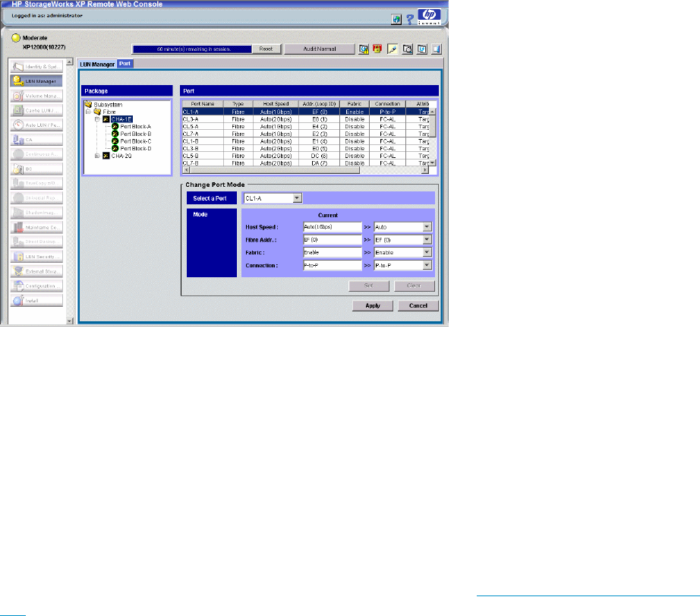The height and width of the screenshot is (616, 700).
Task: Click the globe icon beside help
Action: [x=396, y=19]
